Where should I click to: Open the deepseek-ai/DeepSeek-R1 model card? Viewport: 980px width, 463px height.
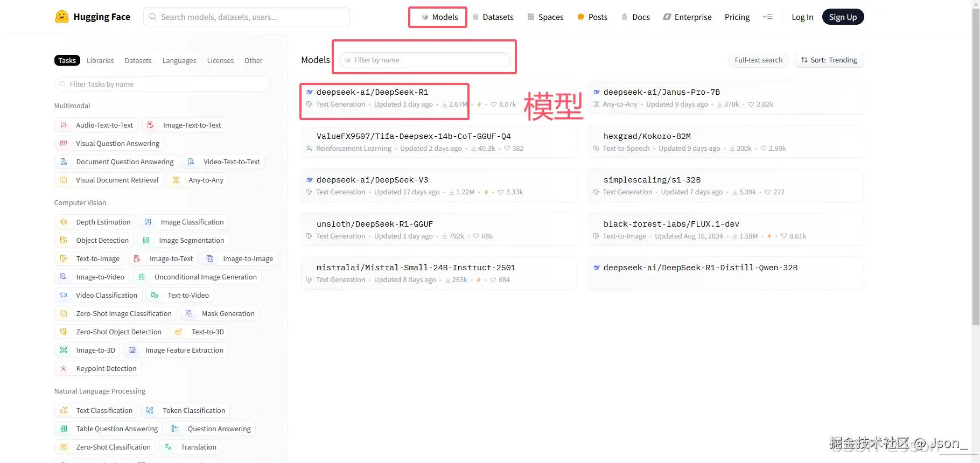coord(439,98)
